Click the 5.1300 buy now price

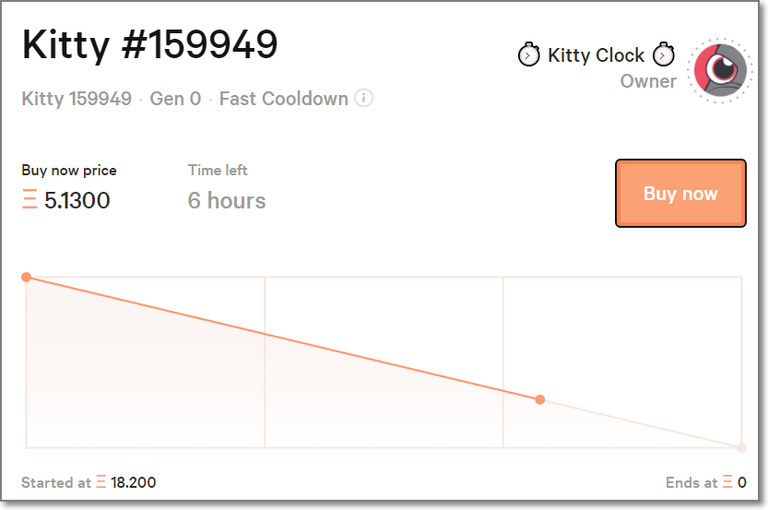point(77,200)
